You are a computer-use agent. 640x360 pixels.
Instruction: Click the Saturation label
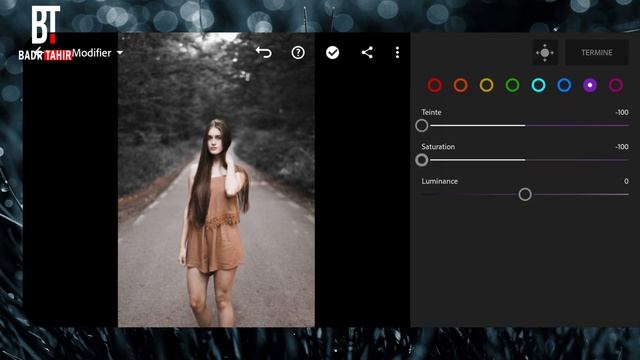pyautogui.click(x=438, y=147)
